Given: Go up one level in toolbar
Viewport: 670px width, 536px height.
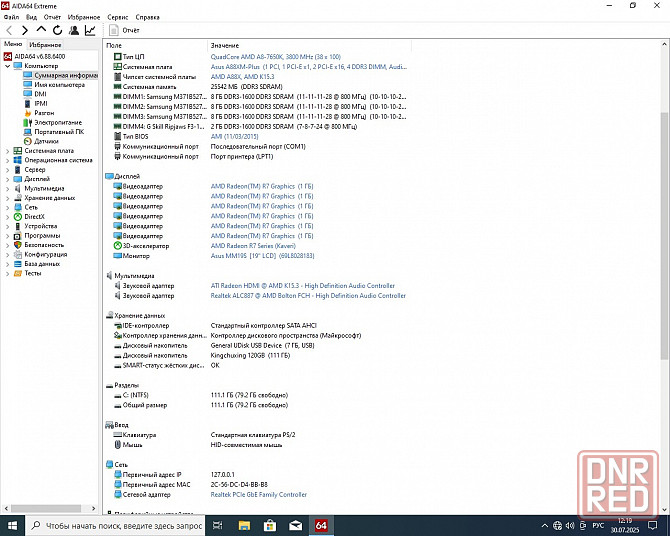Looking at the screenshot, I should (x=41, y=29).
